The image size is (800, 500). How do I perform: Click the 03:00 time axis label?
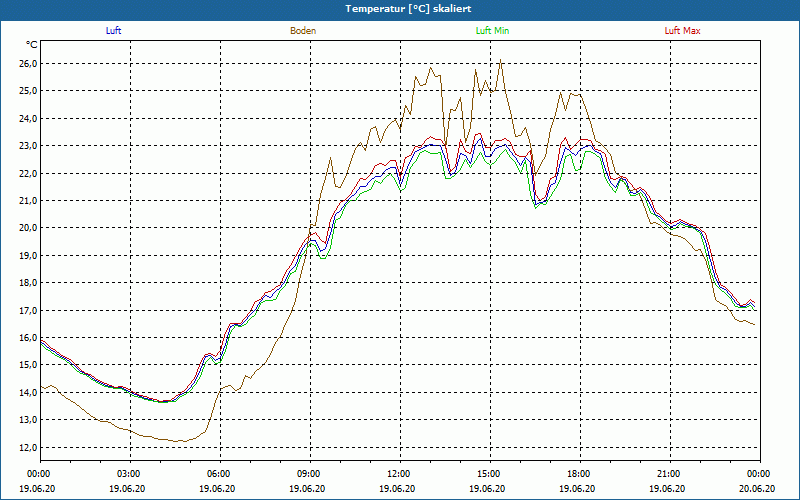click(130, 474)
